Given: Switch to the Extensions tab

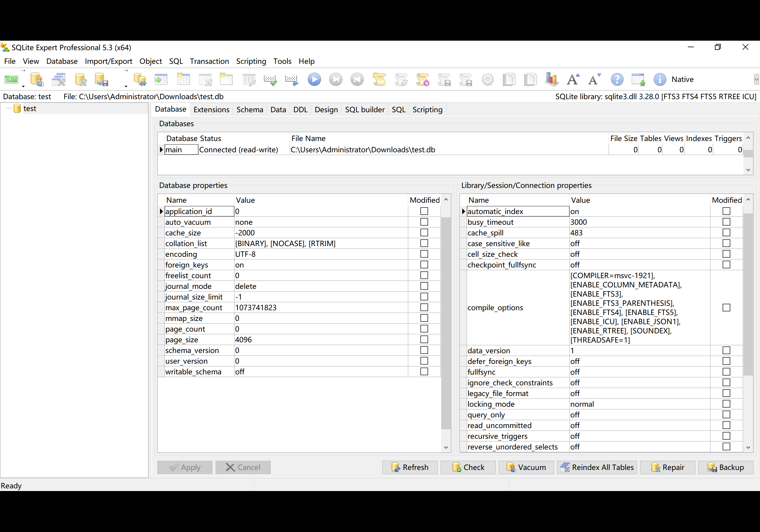Looking at the screenshot, I should point(211,110).
